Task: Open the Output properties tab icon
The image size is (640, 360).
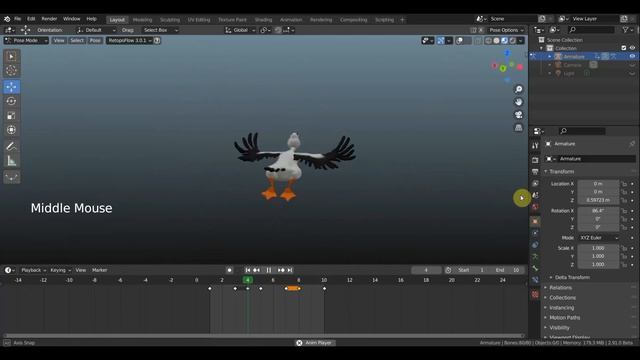Action: 535,171
